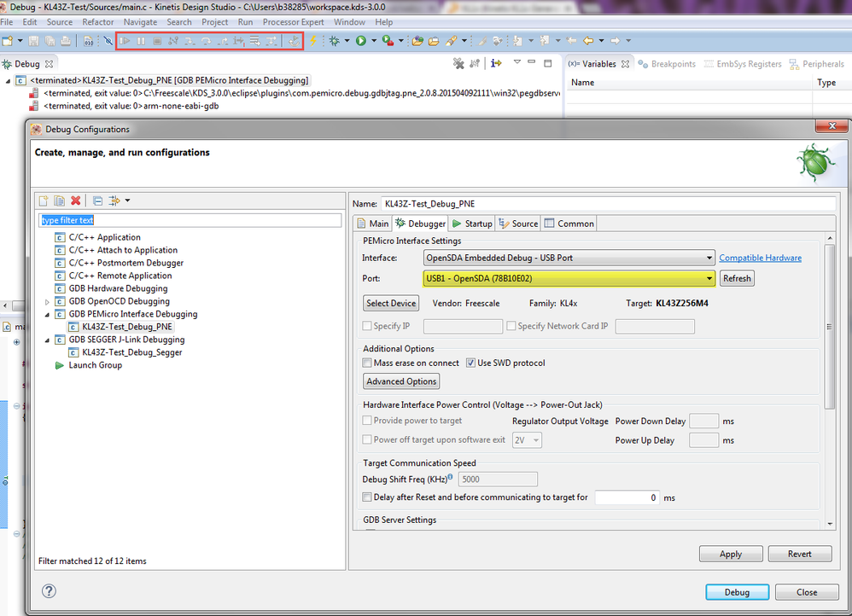Open Compatible Hardware link
The width and height of the screenshot is (852, 616).
(760, 258)
